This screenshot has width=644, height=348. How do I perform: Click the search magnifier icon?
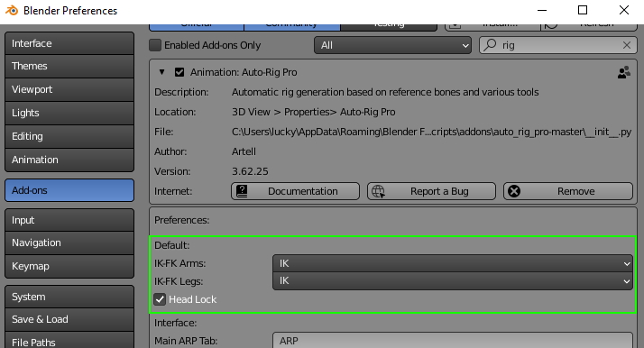(x=490, y=45)
